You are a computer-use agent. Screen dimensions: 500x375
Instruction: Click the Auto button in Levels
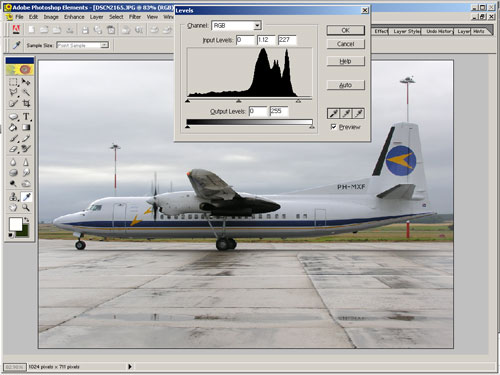(x=346, y=85)
